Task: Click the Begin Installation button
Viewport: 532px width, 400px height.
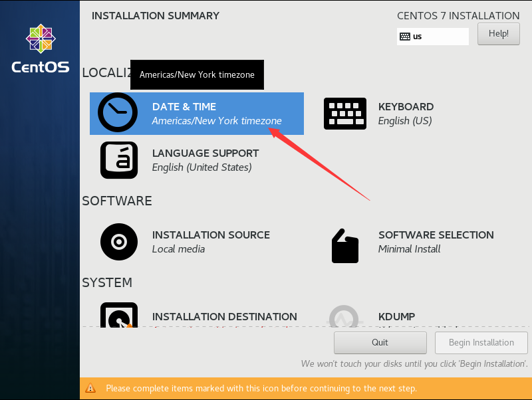Action: pos(481,343)
